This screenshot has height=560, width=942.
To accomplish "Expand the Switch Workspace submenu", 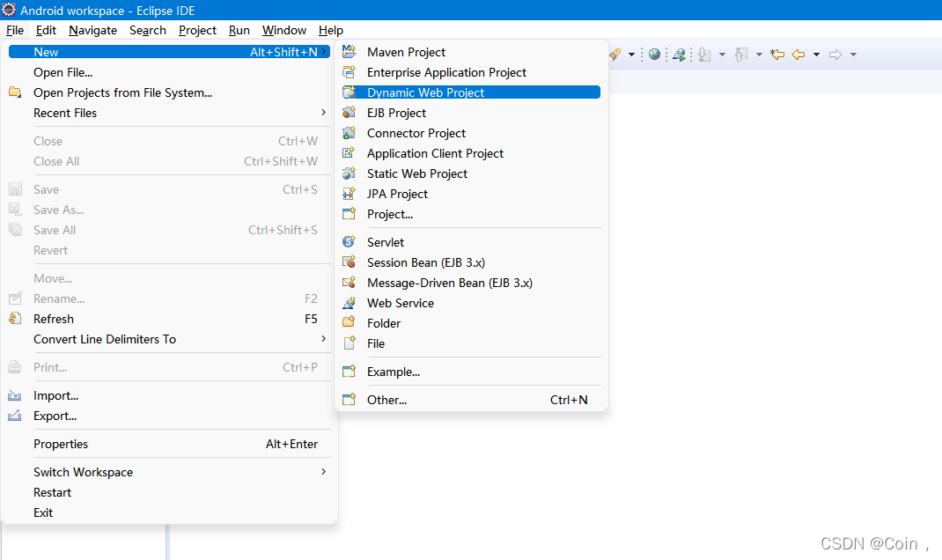I will [x=169, y=472].
